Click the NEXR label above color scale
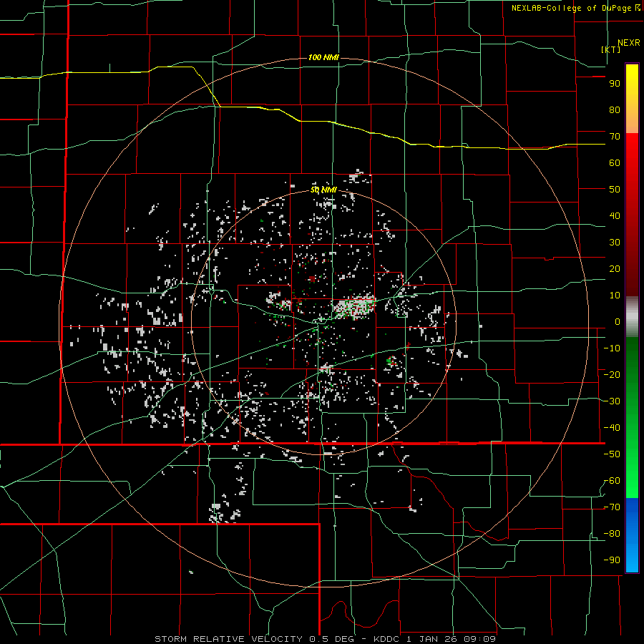This screenshot has height=644, width=644. click(629, 43)
